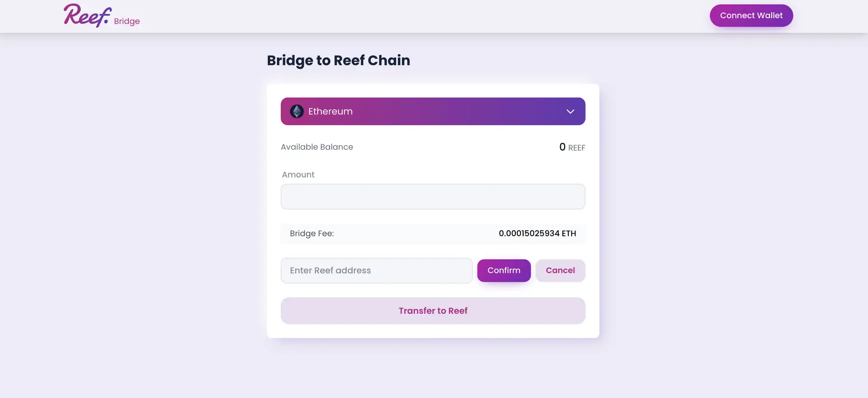Confirm the Reef address

(504, 271)
